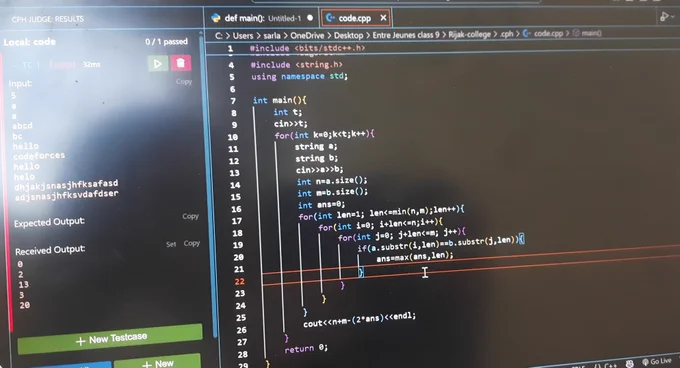Click line number 22 in the gutter

[x=239, y=281]
